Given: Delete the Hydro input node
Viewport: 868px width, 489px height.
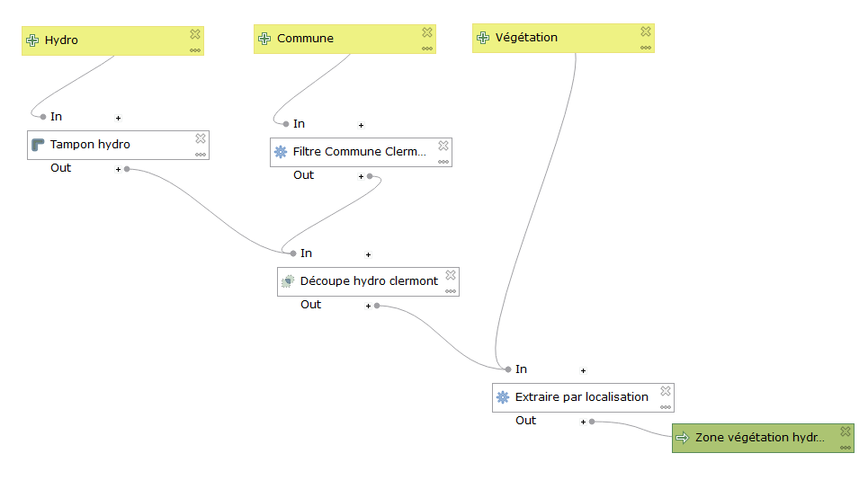Looking at the screenshot, I should (x=195, y=34).
